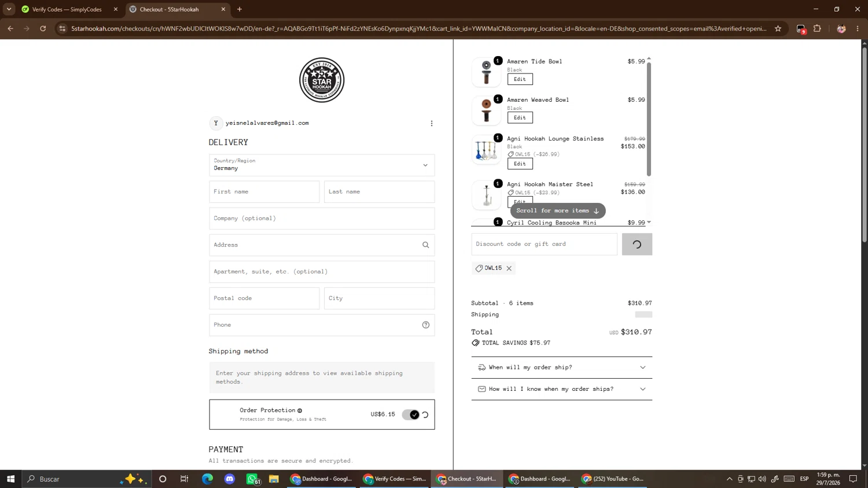Click the Amaren Weaved Bowl thumbnail
Viewport: 868px width, 488px height.
486,110
